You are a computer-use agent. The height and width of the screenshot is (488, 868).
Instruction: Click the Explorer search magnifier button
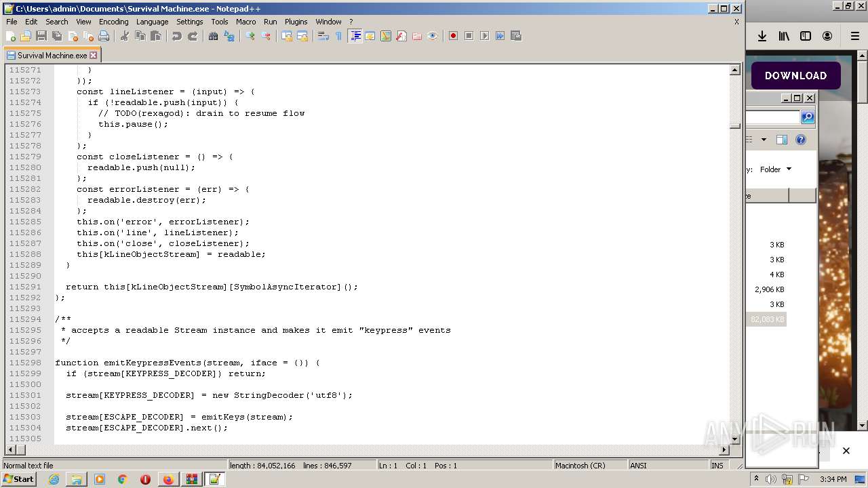pos(808,117)
